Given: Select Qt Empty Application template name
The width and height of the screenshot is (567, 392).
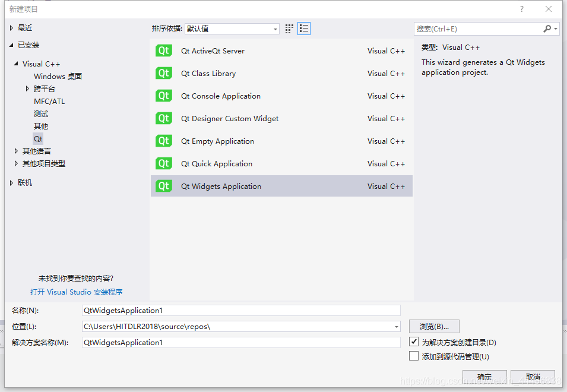Looking at the screenshot, I should click(218, 141).
